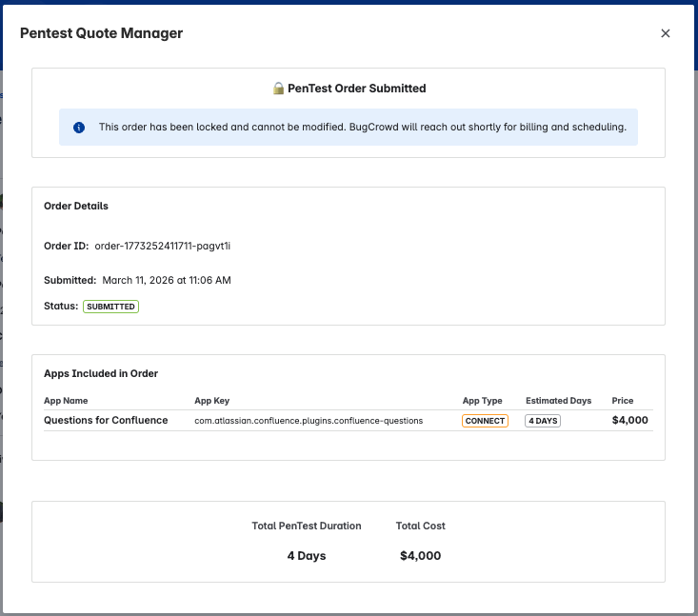Click the App Type column header
The height and width of the screenshot is (616, 698).
coord(482,401)
